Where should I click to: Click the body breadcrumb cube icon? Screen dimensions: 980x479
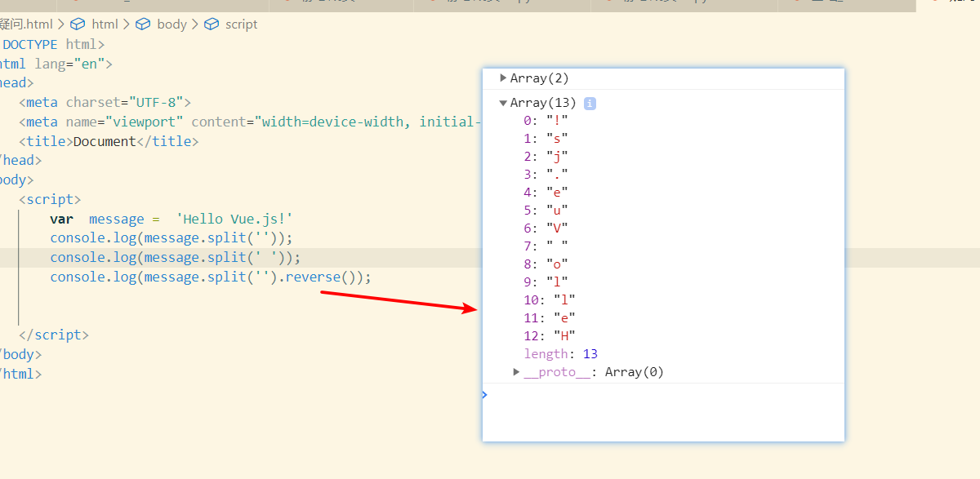143,24
